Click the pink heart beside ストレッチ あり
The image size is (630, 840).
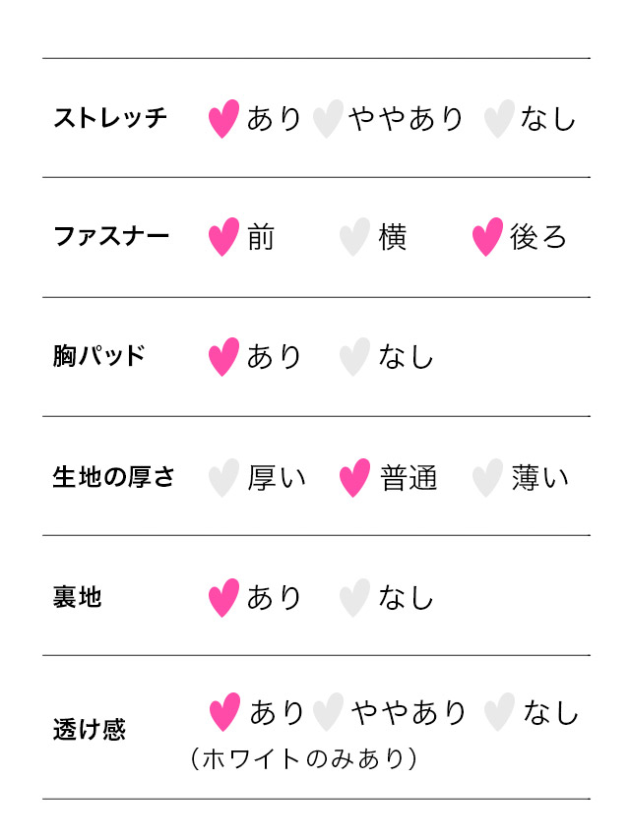(224, 119)
